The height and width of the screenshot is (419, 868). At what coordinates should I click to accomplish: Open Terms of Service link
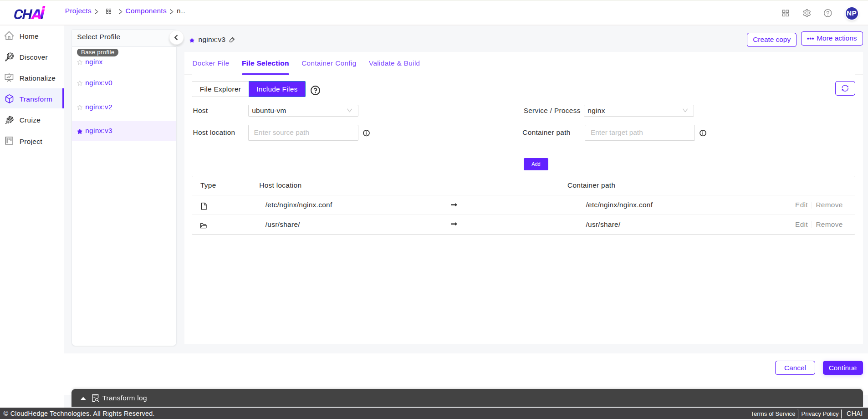point(773,414)
